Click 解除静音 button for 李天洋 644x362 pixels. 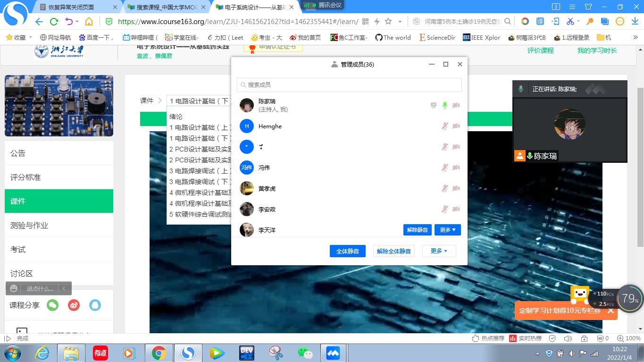(417, 230)
